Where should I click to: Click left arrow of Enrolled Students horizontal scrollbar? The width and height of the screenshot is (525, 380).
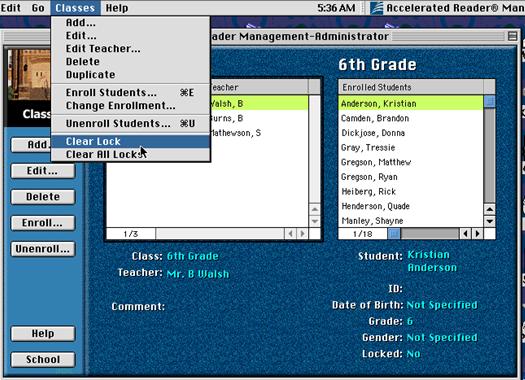(465, 233)
